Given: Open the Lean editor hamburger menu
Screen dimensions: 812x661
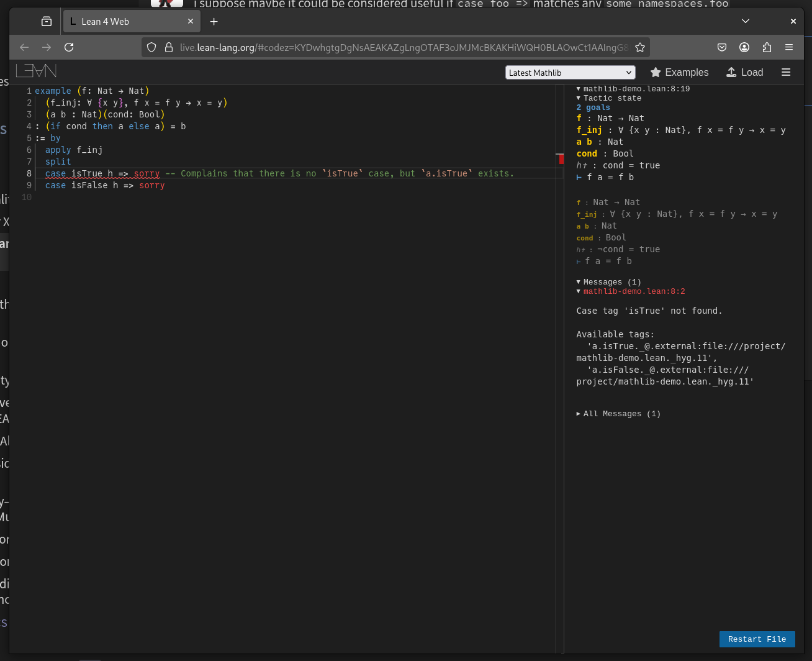Looking at the screenshot, I should (x=786, y=73).
